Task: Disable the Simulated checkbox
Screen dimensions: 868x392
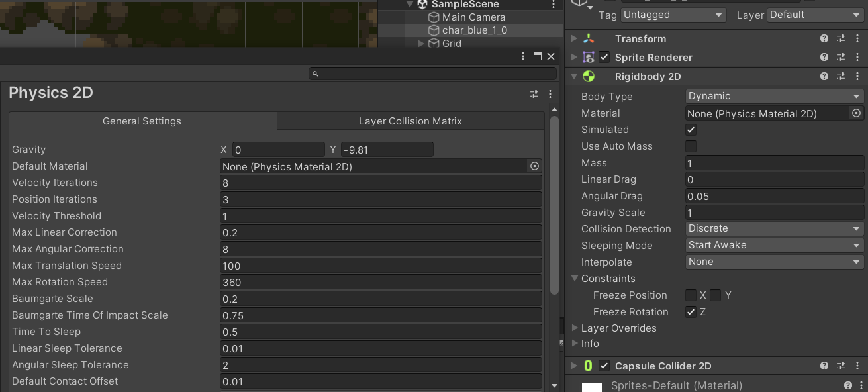Action: [691, 130]
